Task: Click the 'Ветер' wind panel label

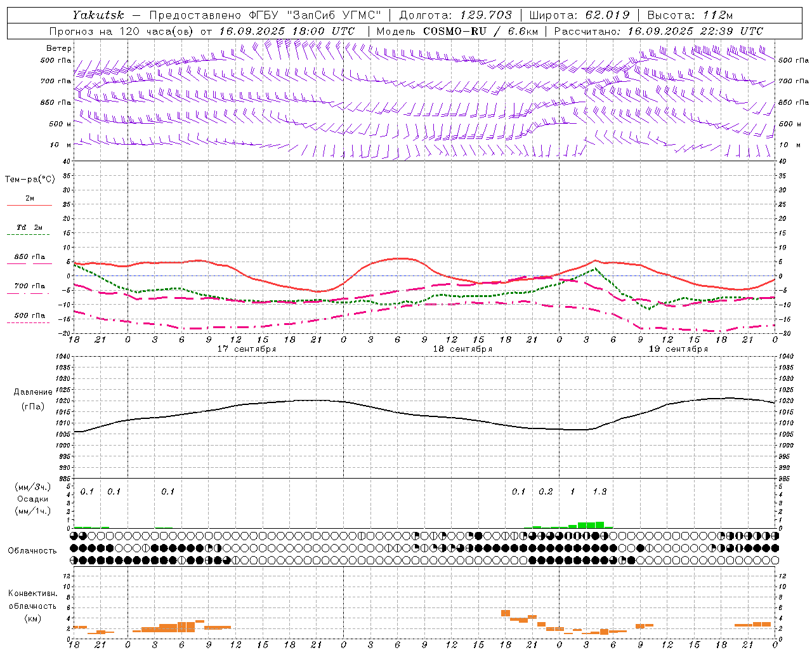Action: point(59,48)
